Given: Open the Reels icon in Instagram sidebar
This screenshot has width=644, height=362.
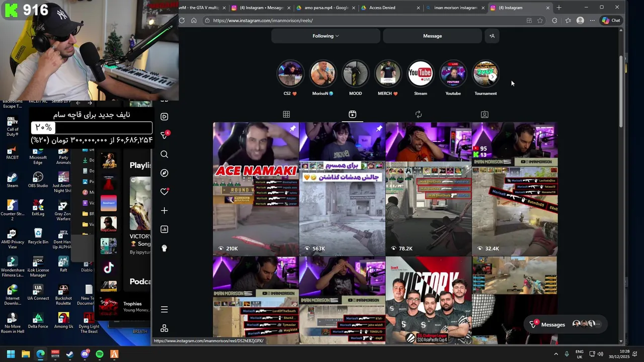Looking at the screenshot, I should coord(165,117).
